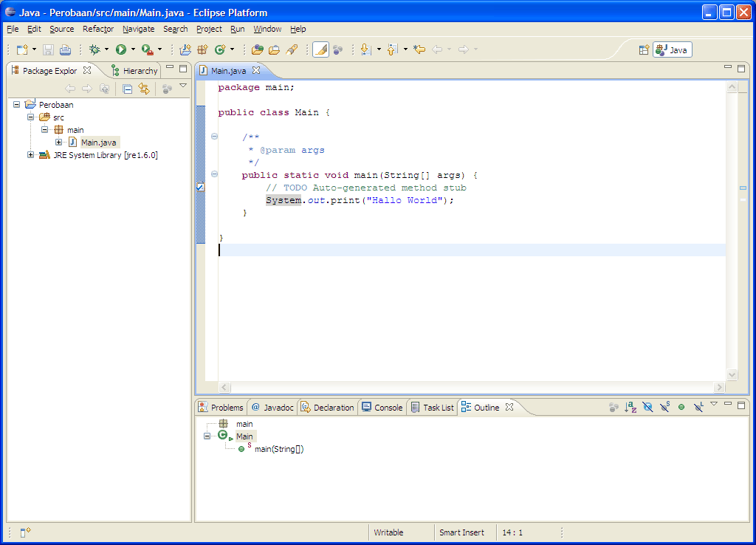Click the New wizard toolbar icon
756x545 pixels.
point(22,49)
